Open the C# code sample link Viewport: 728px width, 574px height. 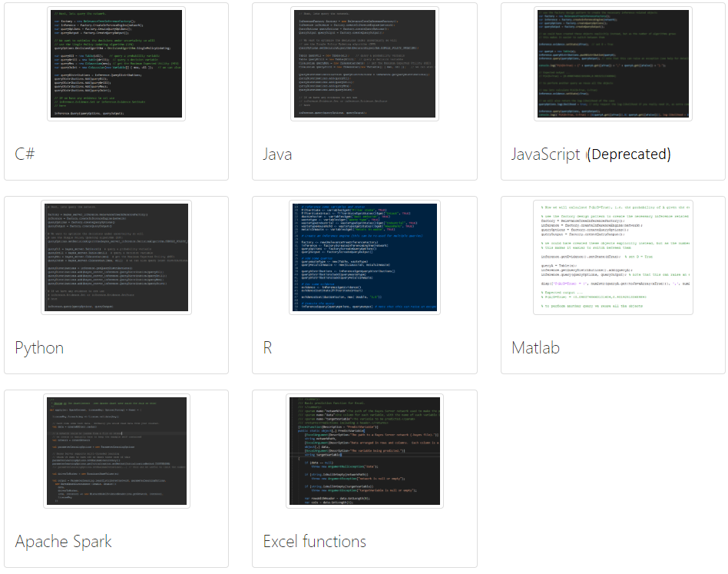tap(24, 154)
